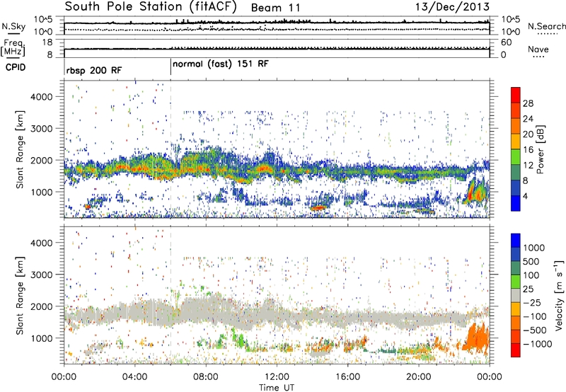Click the '2000' tick on the power panel
This screenshot has width=566, height=392.
point(42,160)
